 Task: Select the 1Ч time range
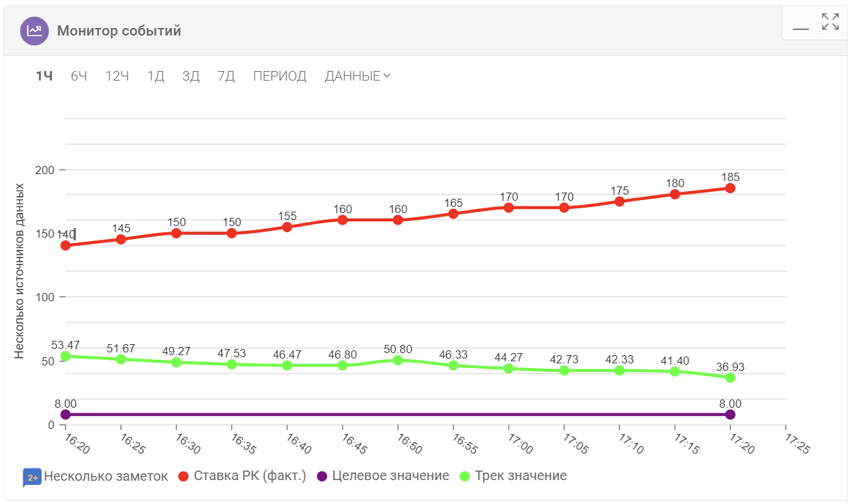[44, 76]
